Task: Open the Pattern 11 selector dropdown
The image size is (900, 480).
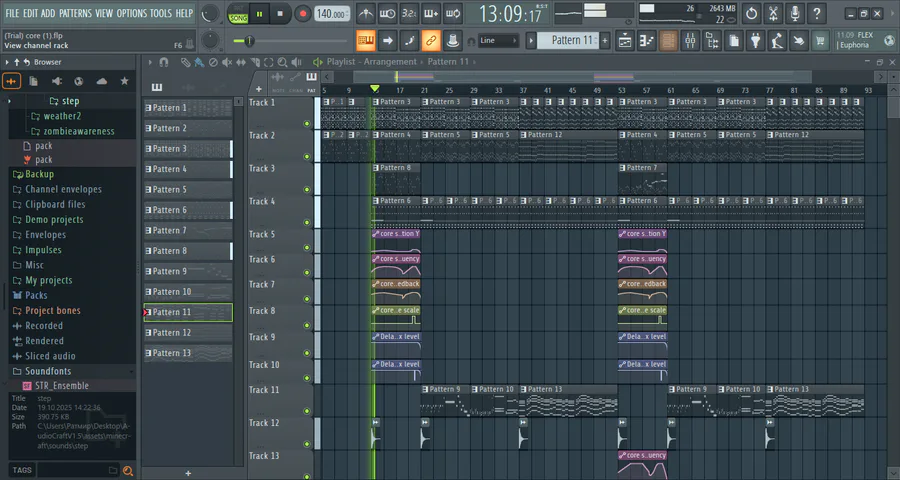Action: coord(568,40)
